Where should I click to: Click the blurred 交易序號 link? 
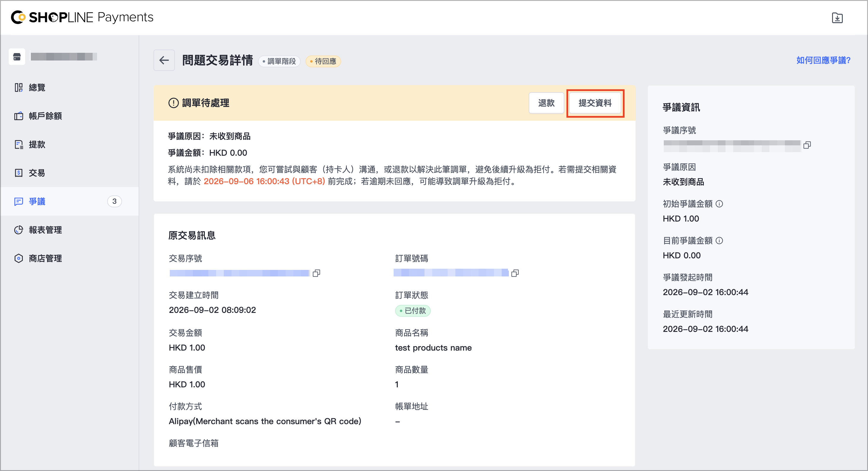click(x=239, y=273)
